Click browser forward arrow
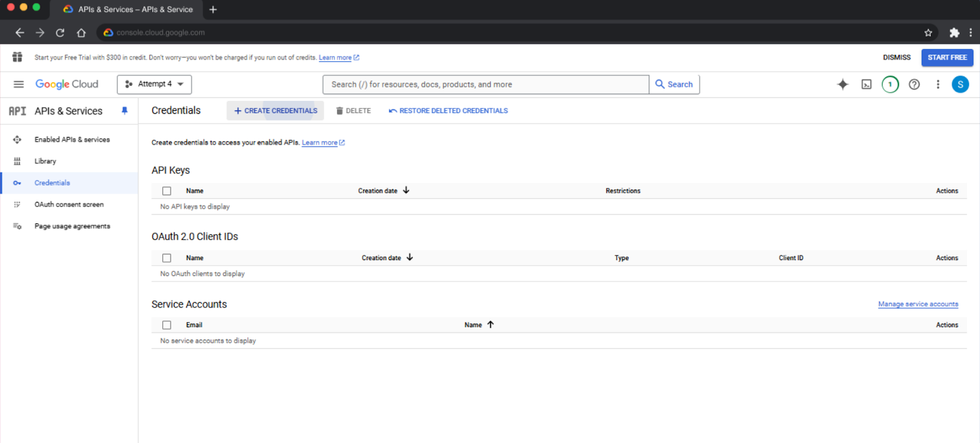 click(x=40, y=32)
